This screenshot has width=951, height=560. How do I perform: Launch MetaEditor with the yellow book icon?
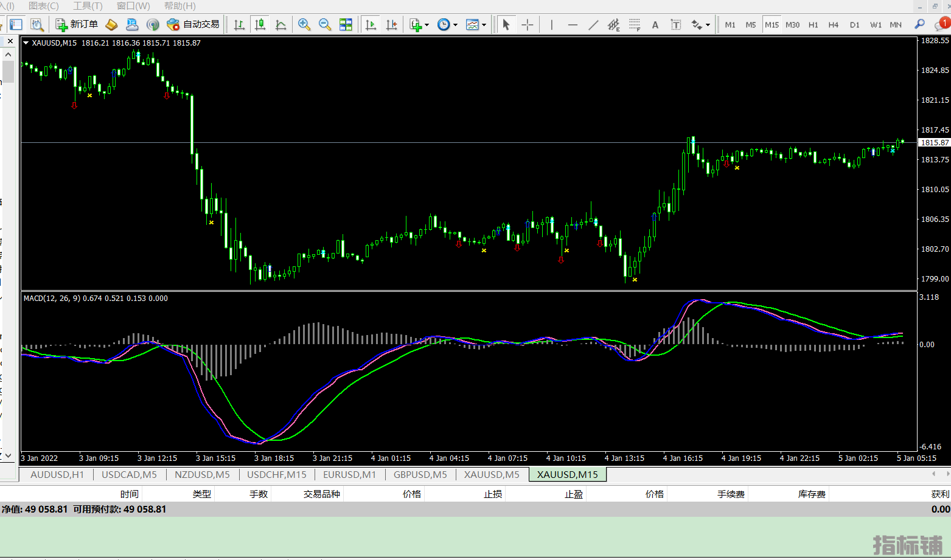[111, 24]
